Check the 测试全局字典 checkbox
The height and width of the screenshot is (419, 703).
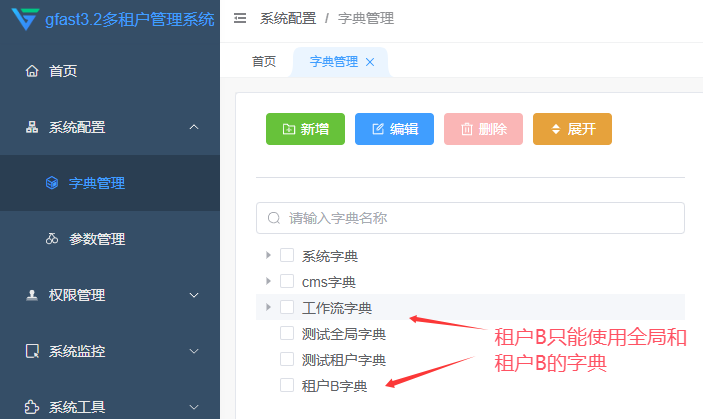[x=287, y=333]
